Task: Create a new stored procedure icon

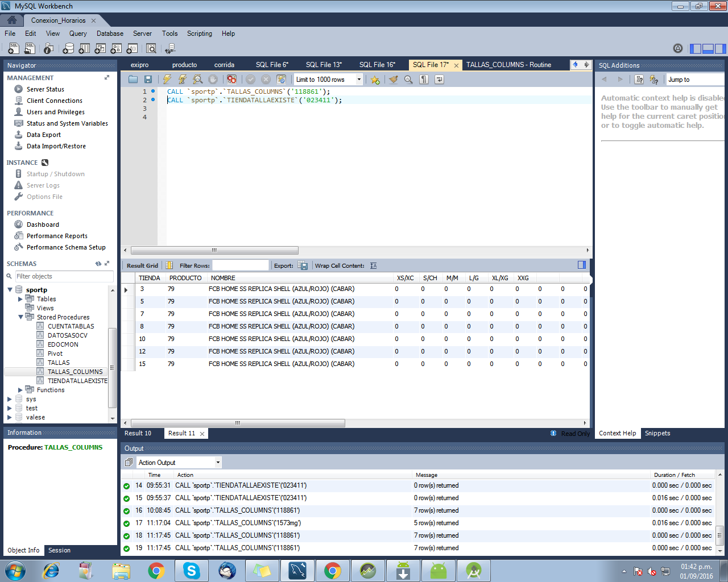Action: pos(116,49)
